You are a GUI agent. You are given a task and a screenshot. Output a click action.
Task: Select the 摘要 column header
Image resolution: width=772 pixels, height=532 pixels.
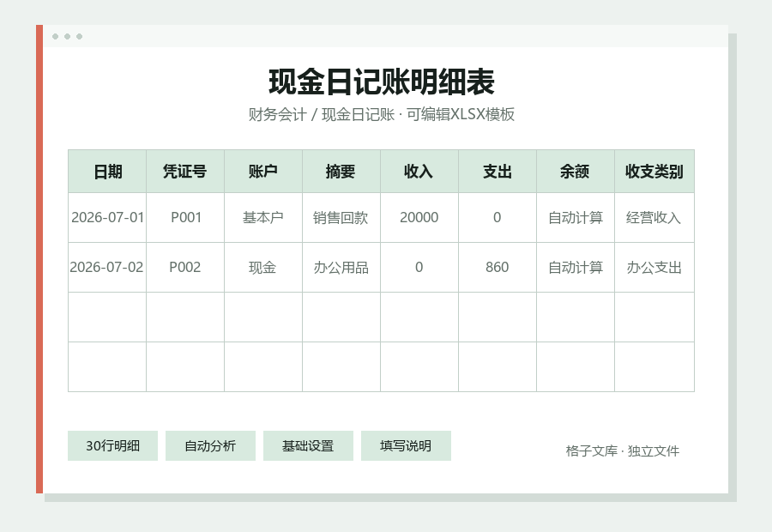click(x=341, y=172)
